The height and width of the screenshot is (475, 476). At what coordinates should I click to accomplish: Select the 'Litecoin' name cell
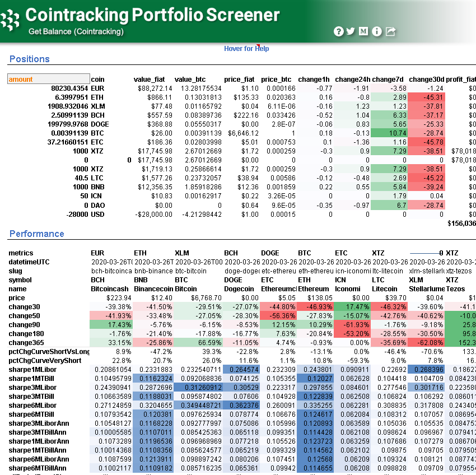coord(385,289)
